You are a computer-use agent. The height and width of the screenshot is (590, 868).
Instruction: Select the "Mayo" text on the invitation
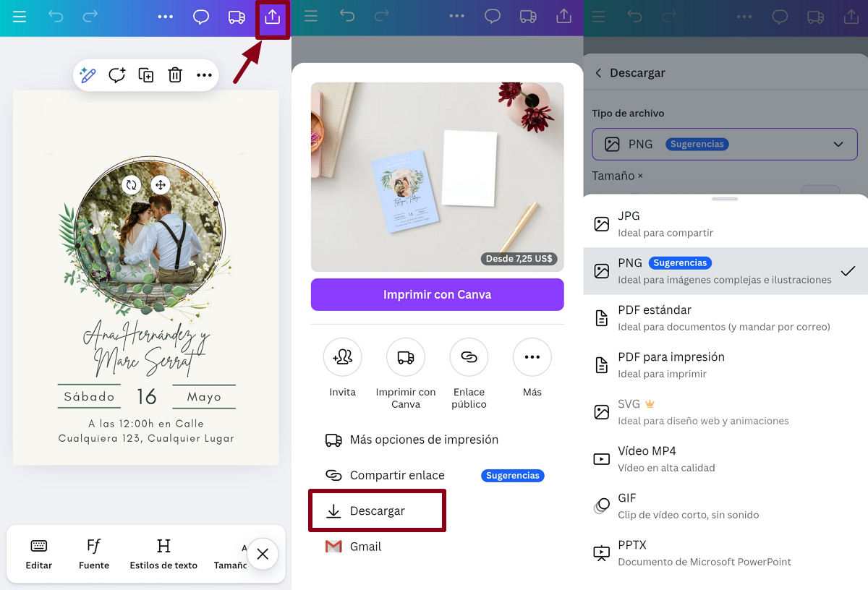(204, 397)
